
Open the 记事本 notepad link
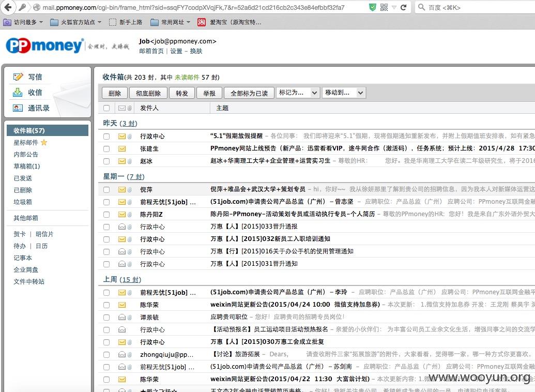23,258
